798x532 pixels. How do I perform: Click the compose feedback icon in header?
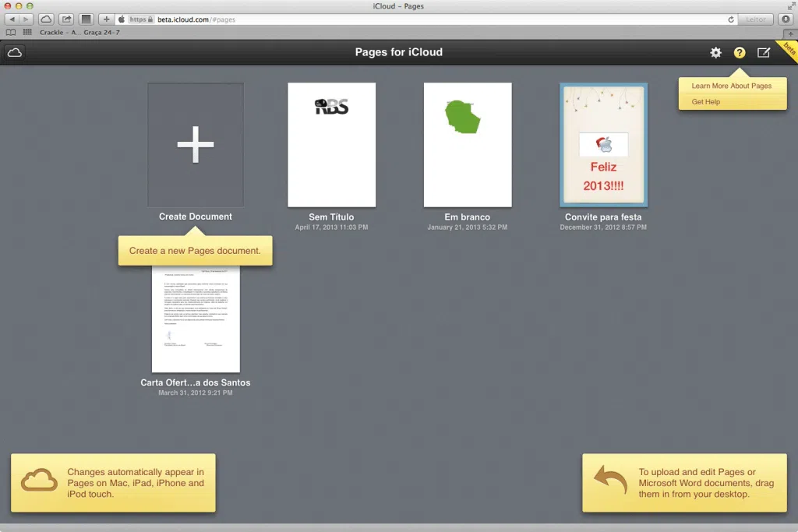(x=764, y=53)
